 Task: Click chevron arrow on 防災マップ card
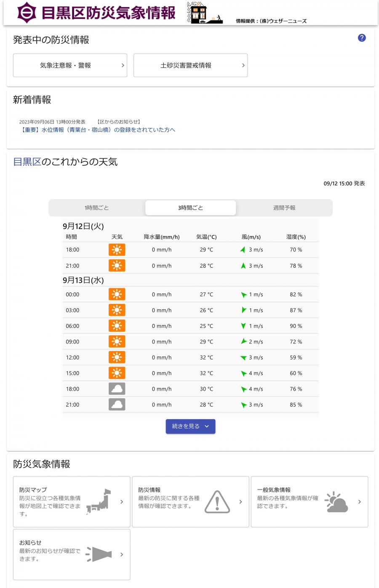click(122, 502)
